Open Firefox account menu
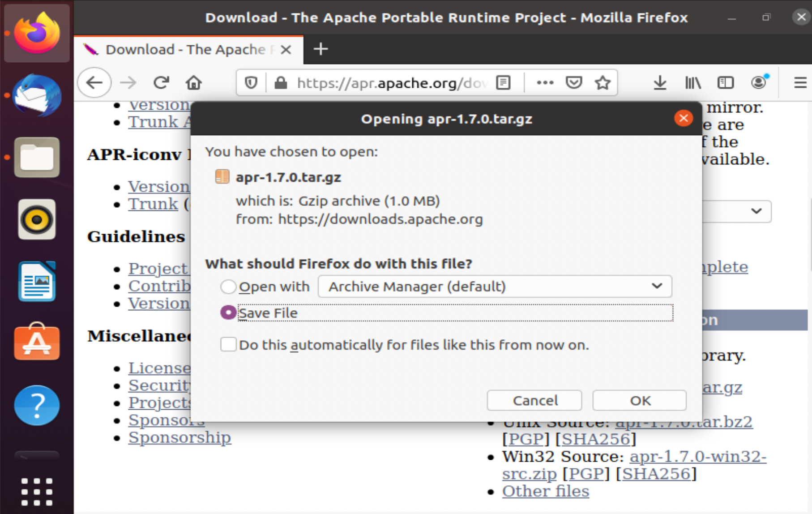The image size is (812, 514). tap(759, 83)
